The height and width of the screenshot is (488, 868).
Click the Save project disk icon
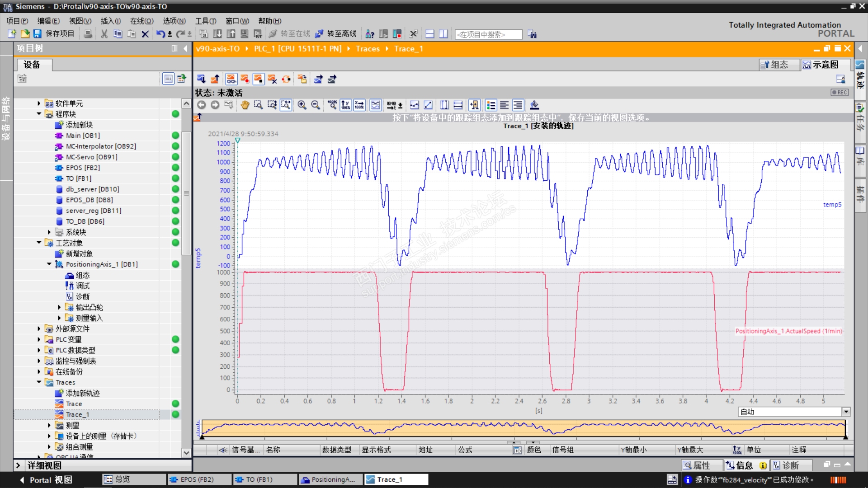[38, 34]
